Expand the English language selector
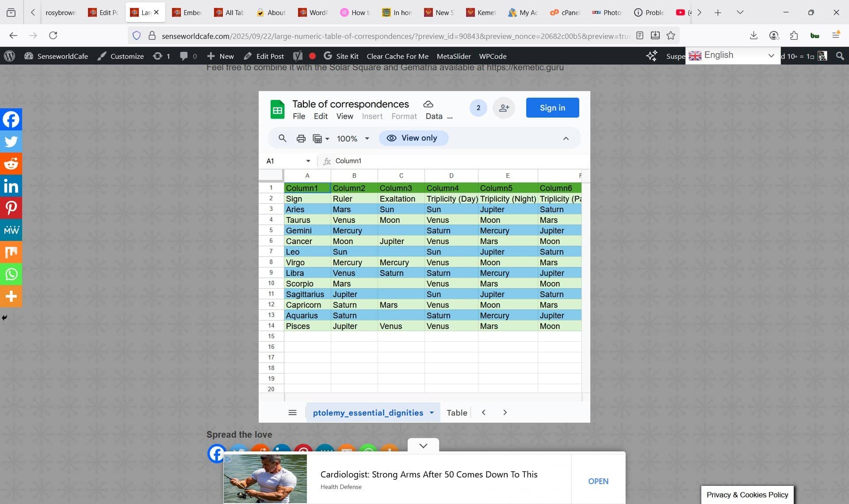The image size is (849, 504). pos(733,55)
